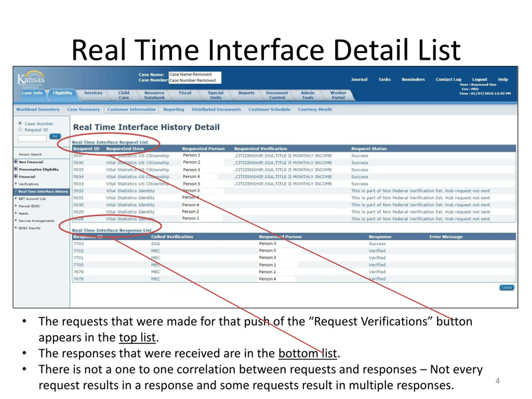Click request ID 5935 row
Screen dimensions: 532x399
[x=294, y=170]
